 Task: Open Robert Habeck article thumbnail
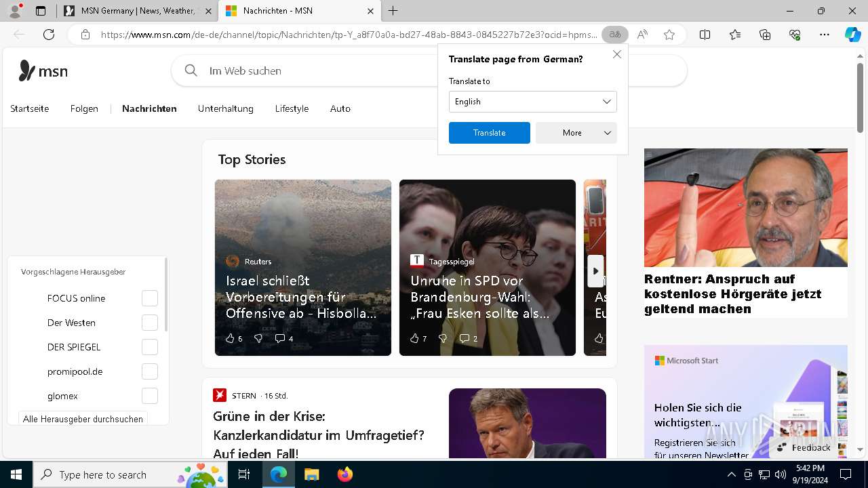point(528,423)
